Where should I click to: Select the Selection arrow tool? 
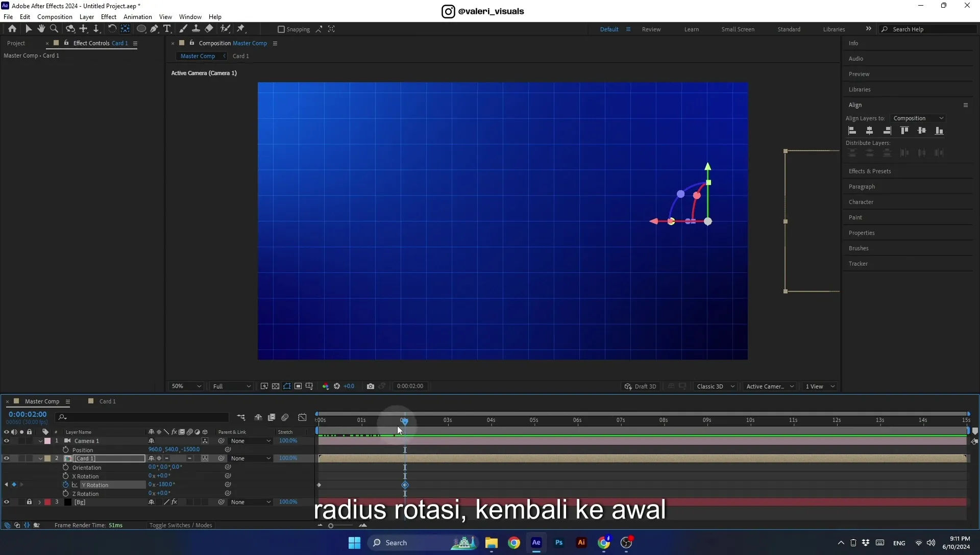[28, 29]
